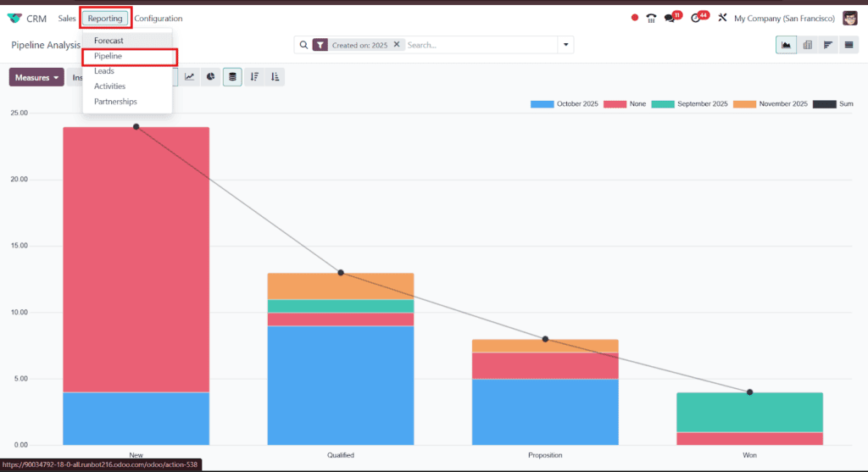
Task: Toggle October 2025 legend color swatch
Action: coord(542,104)
